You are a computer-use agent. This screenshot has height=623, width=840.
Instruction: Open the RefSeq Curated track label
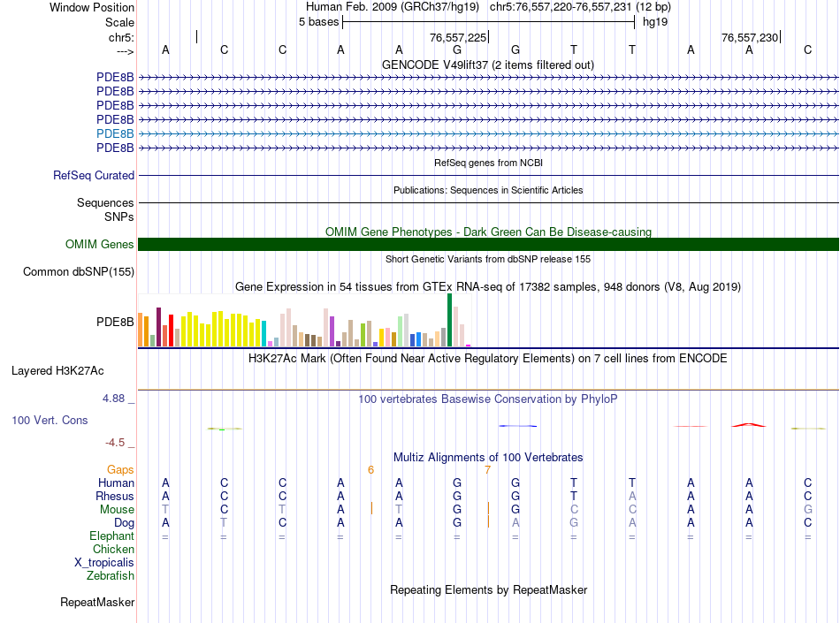(94, 176)
